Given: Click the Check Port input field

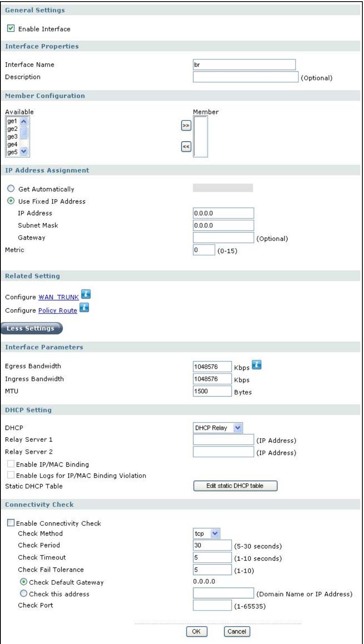Looking at the screenshot, I should point(212,605).
